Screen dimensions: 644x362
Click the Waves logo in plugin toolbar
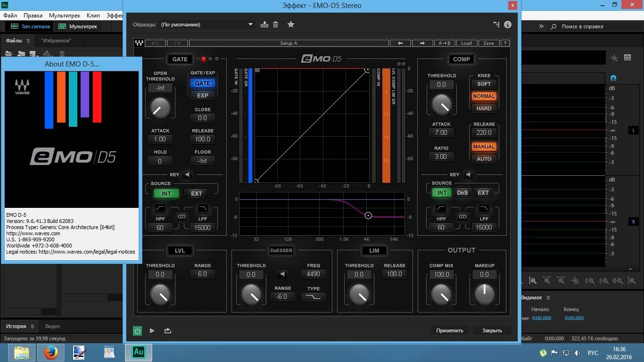(x=139, y=43)
